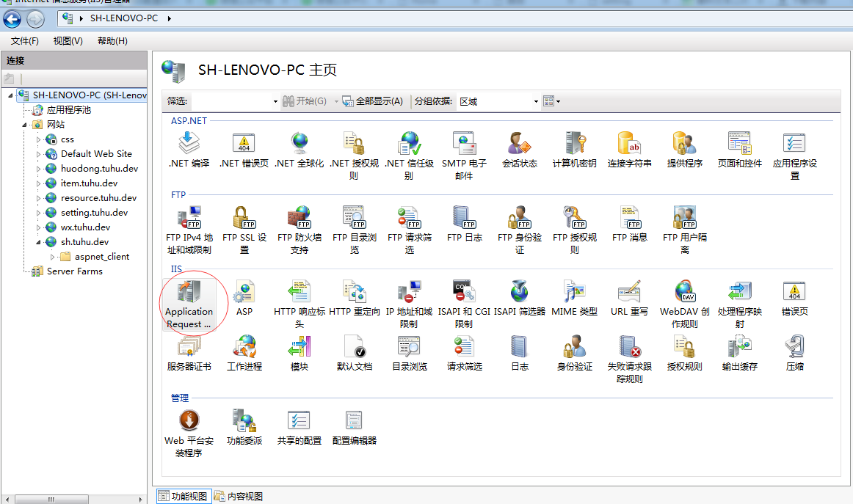The width and height of the screenshot is (853, 504).
Task: Open the 文件(F) menu
Action: click(24, 41)
